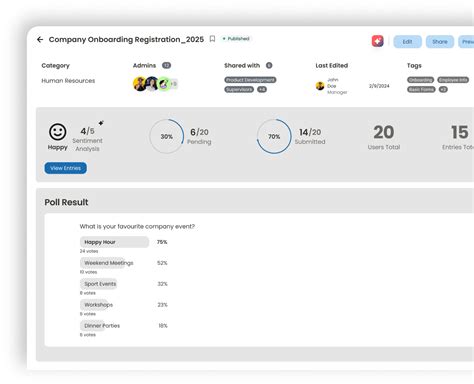Open the red AI sparkle icon

[377, 41]
